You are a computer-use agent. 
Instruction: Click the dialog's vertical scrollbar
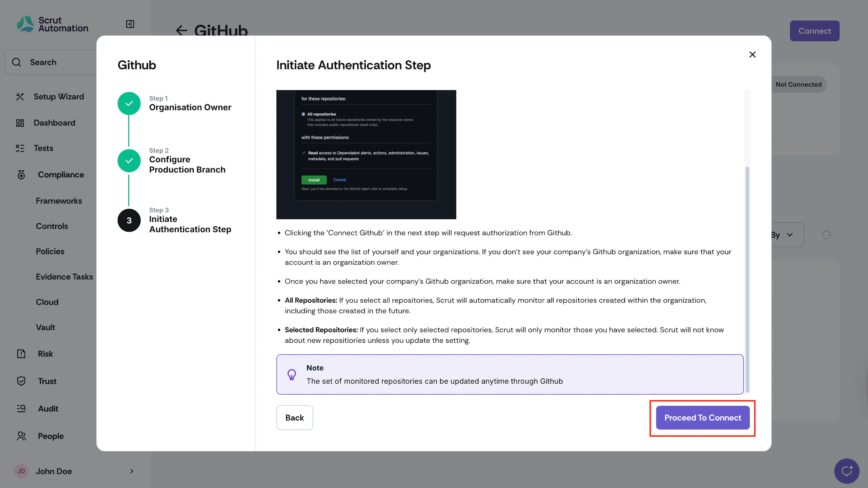click(747, 279)
